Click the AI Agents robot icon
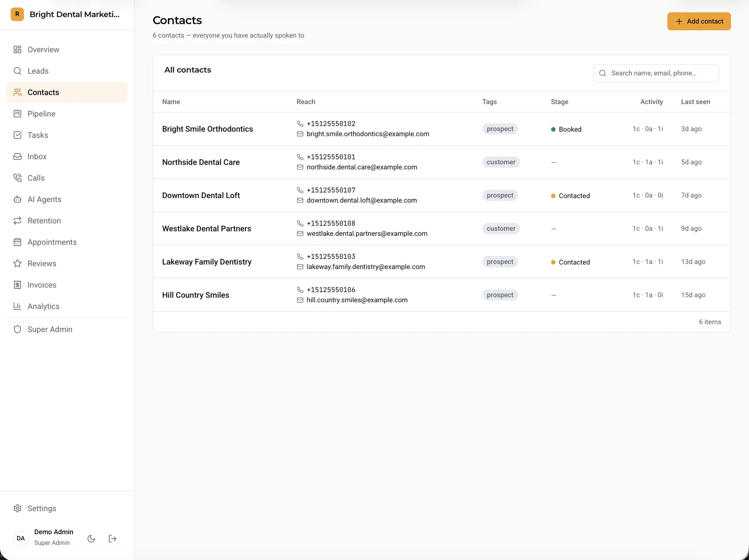Viewport: 749px width, 560px height. (17, 199)
